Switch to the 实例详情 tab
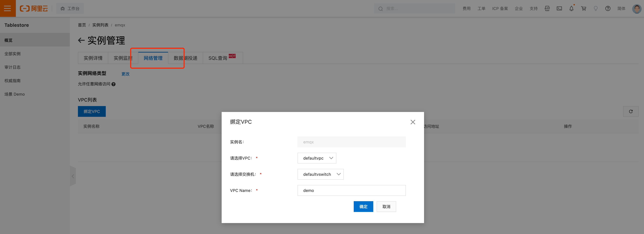This screenshot has height=234, width=644. pos(93,58)
